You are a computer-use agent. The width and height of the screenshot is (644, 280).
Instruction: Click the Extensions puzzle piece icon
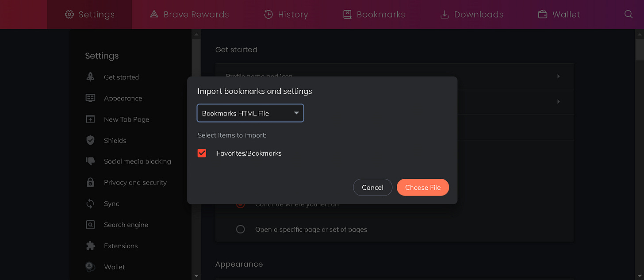click(90, 245)
